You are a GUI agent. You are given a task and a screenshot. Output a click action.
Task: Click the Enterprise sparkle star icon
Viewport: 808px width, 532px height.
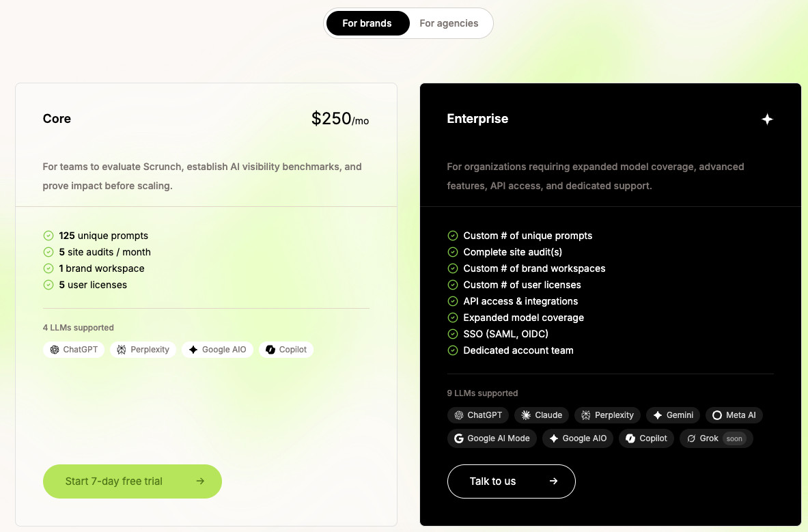click(767, 120)
